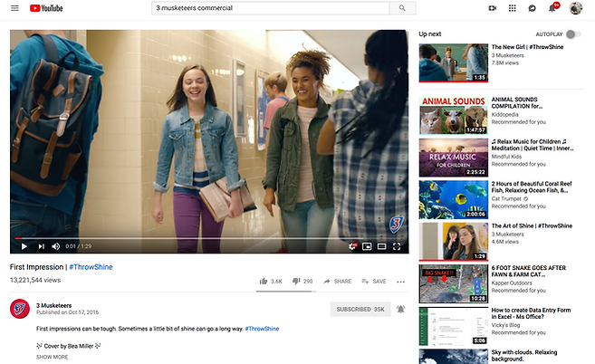Open the YouTube apps grid
The image size is (595, 364).
point(513,8)
